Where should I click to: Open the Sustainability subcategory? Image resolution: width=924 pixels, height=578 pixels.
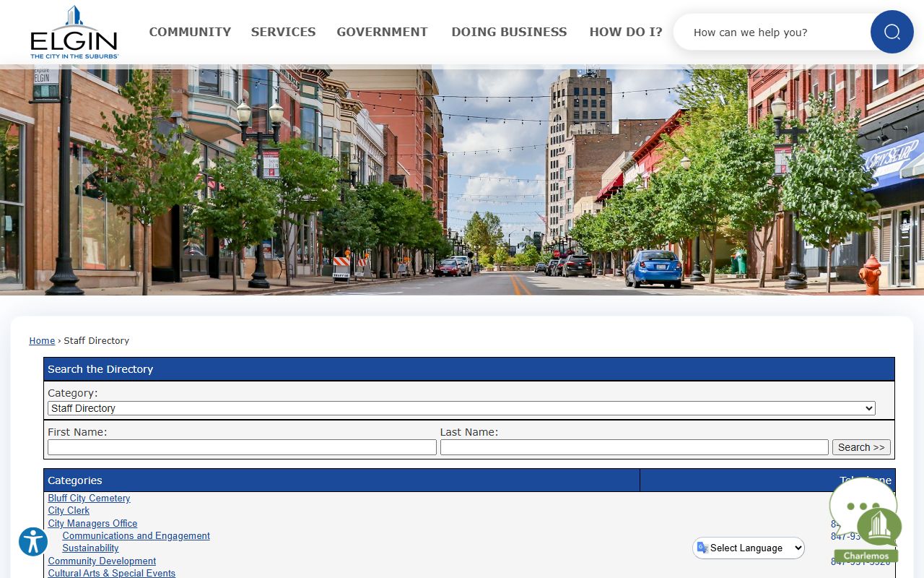[x=90, y=548]
